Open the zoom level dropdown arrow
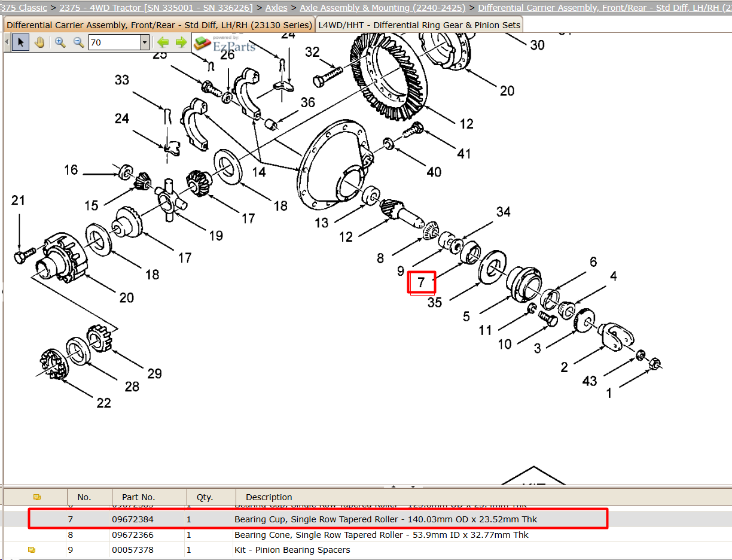Viewport: 732px width, 560px height. (x=145, y=42)
